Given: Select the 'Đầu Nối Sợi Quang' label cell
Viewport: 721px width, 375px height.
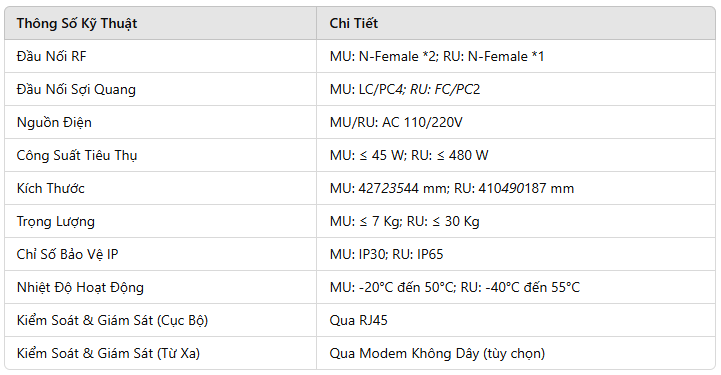Looking at the screenshot, I should pos(76,89).
